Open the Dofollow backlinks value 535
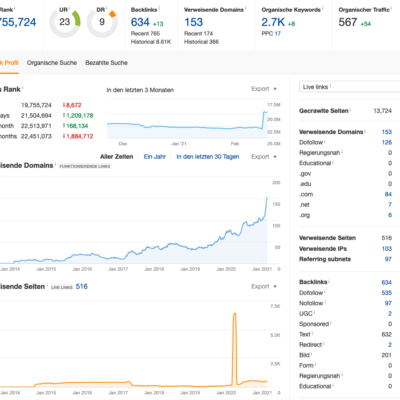Viewport: 400px width, 400px height. (x=387, y=293)
